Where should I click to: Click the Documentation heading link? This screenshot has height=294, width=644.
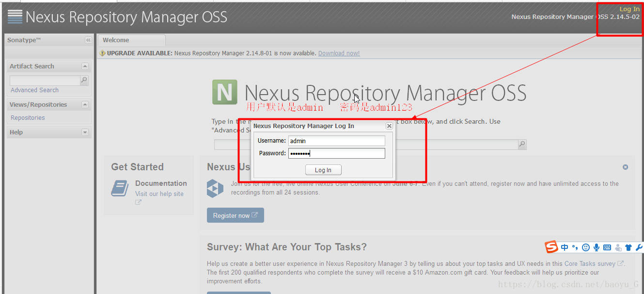point(161,183)
